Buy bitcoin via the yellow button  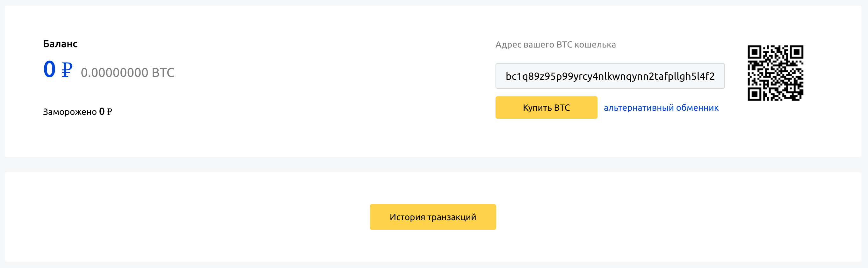click(x=546, y=108)
